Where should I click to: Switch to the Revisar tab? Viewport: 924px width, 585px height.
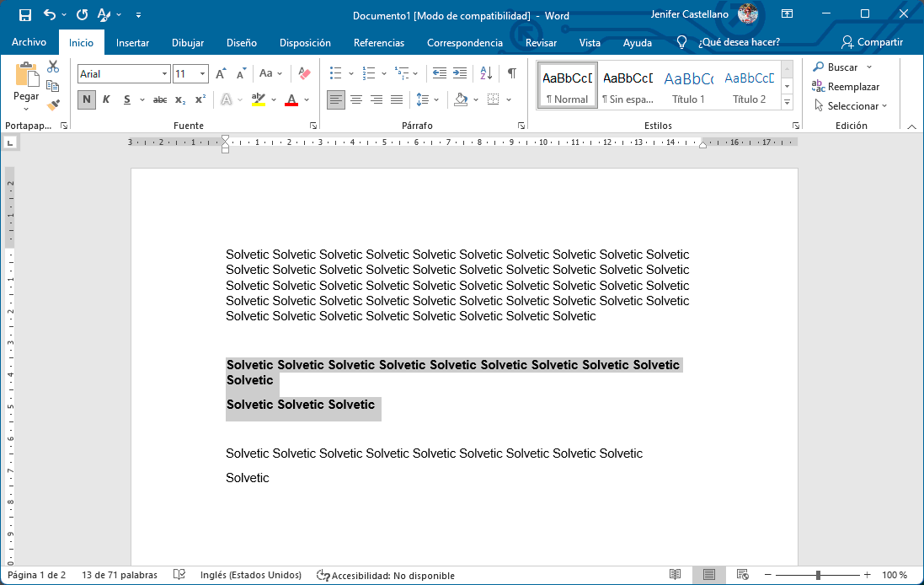pos(541,42)
